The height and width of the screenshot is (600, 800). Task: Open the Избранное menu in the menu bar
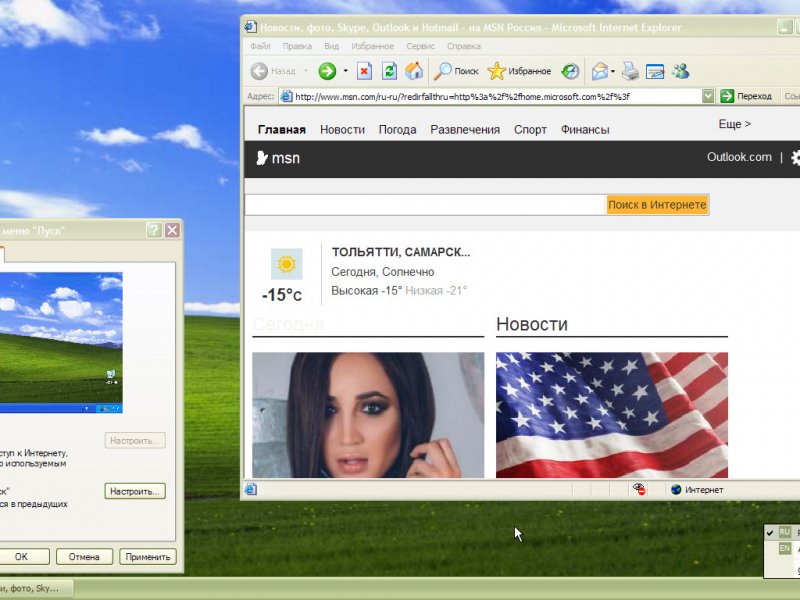(372, 46)
